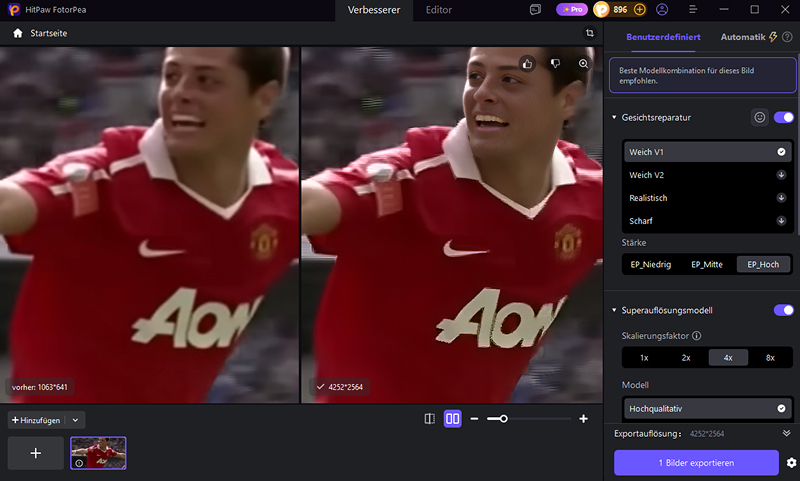Open the user account profile icon
This screenshot has width=800, height=481.
coord(662,9)
